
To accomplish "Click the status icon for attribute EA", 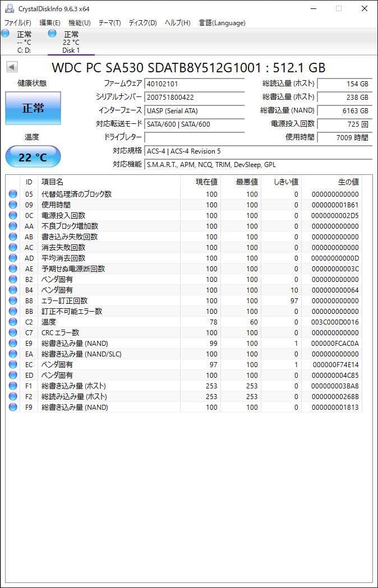I will [x=13, y=354].
